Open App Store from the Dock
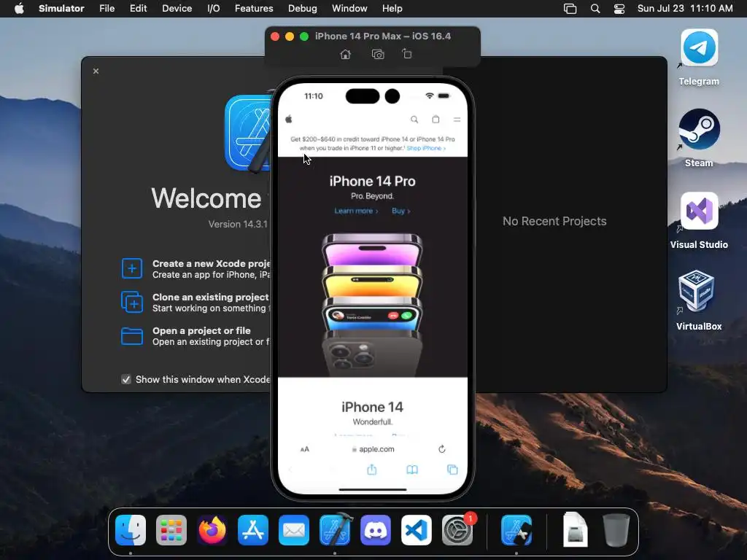The image size is (747, 560). point(253,530)
